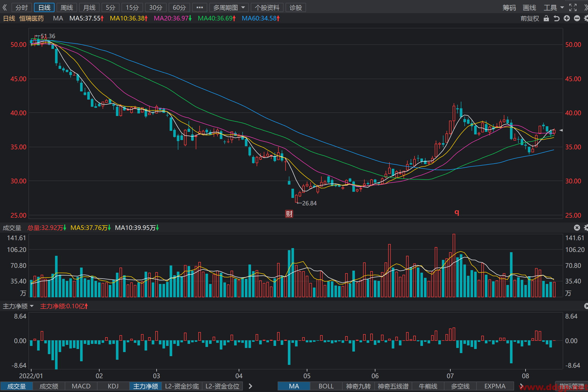
Task: Select the 分时 intraday view
Action: (21, 7)
